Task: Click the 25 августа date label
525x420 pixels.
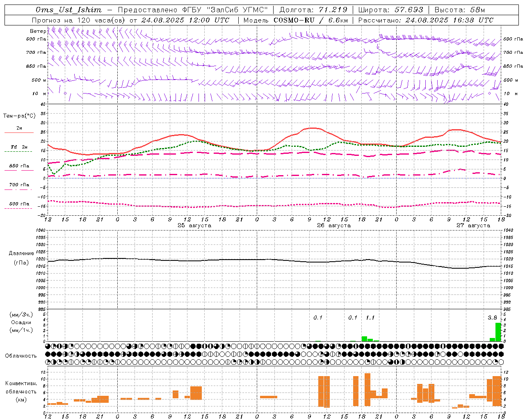Action: [194, 226]
